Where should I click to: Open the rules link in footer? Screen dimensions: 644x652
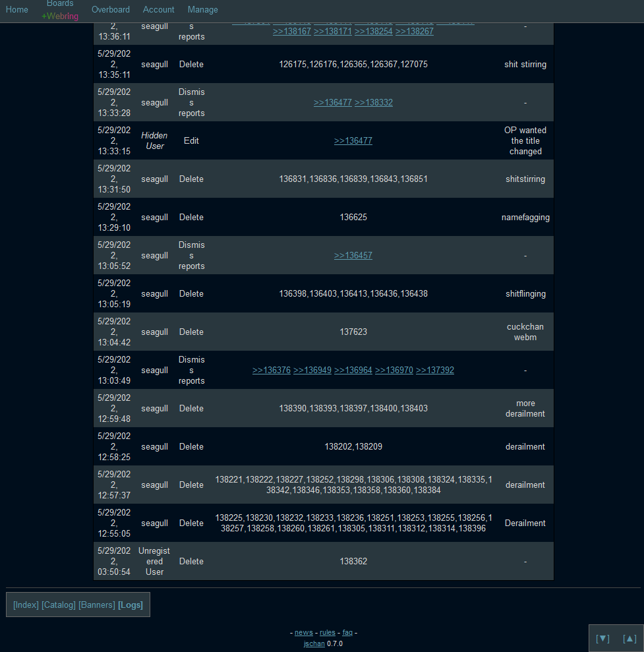(328, 633)
